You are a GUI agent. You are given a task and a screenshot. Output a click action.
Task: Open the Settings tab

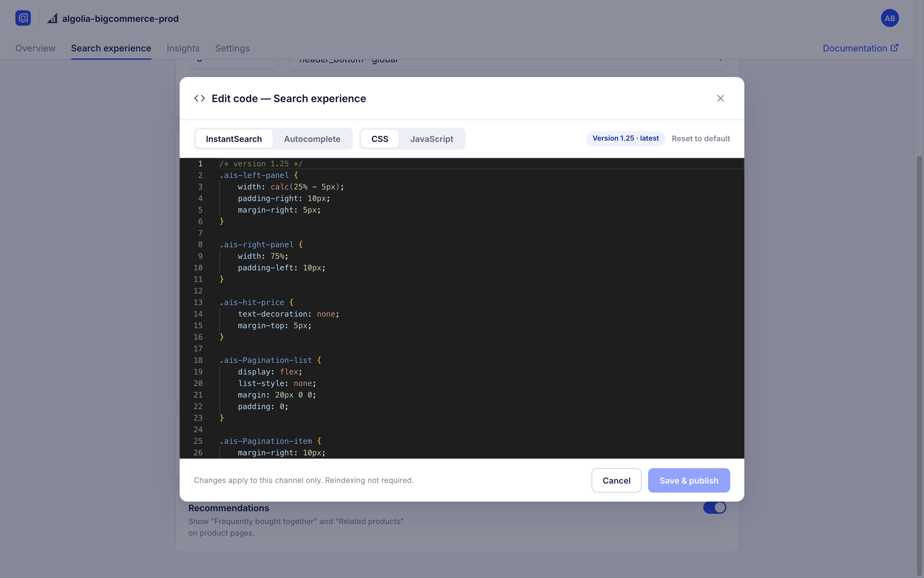point(232,48)
